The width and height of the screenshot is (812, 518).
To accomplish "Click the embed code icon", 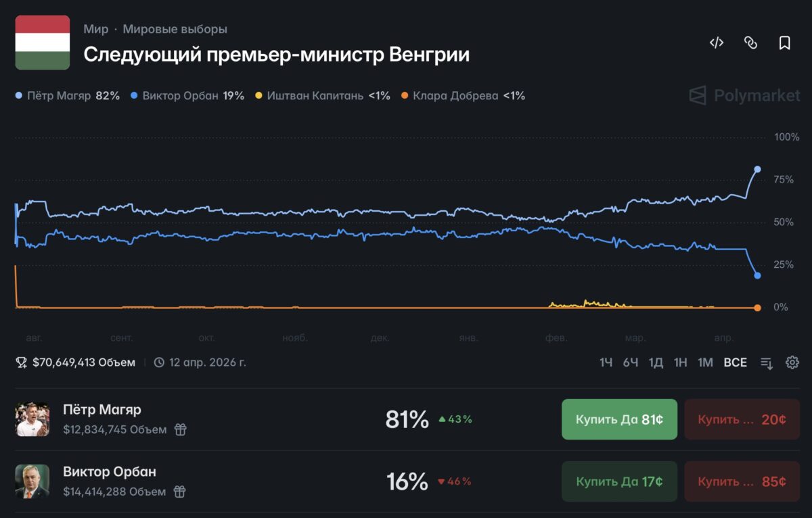I will coord(717,43).
